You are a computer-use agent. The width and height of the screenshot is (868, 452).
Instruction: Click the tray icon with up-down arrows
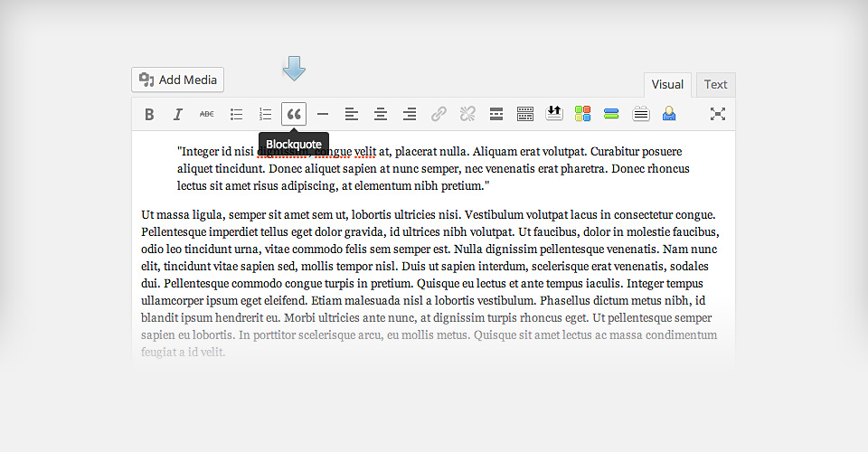554,113
